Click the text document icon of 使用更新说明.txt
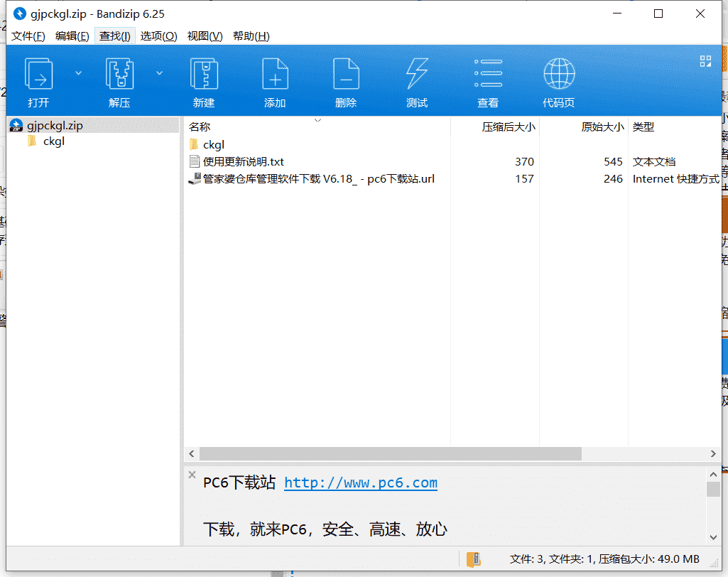The image size is (728, 577). point(195,161)
